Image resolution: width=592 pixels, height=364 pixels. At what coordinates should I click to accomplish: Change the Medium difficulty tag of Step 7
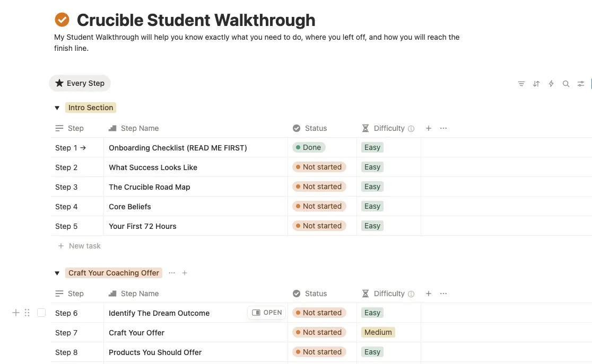pyautogui.click(x=378, y=332)
